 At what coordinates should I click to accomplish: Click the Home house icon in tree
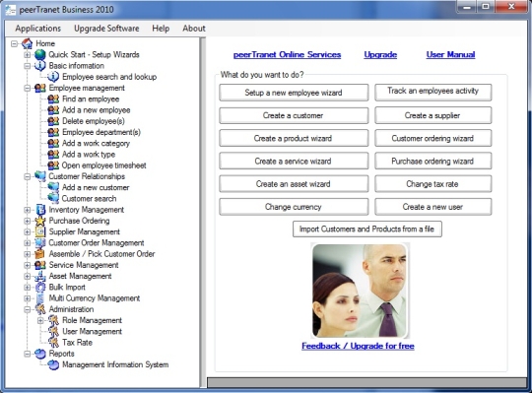pyautogui.click(x=28, y=43)
